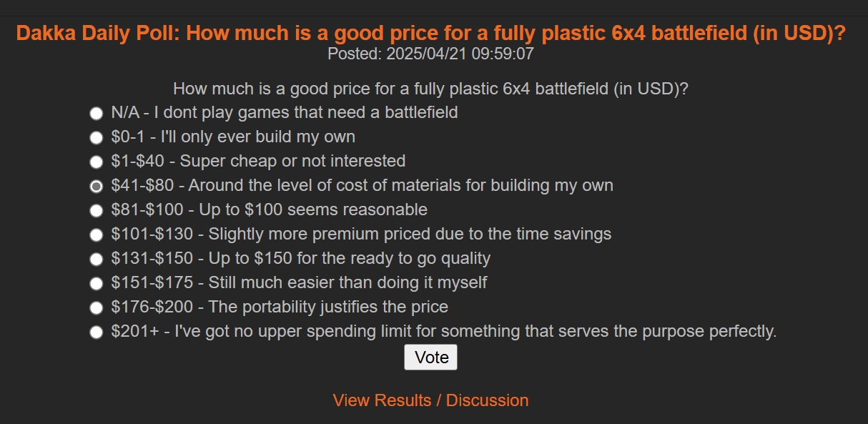Choose the $101-$130 radio button
The image size is (868, 424).
pyautogui.click(x=96, y=235)
